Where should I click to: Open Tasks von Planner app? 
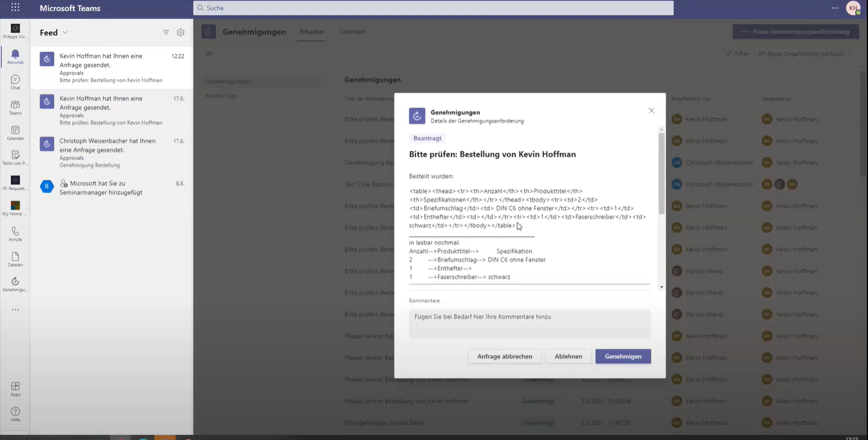click(15, 158)
